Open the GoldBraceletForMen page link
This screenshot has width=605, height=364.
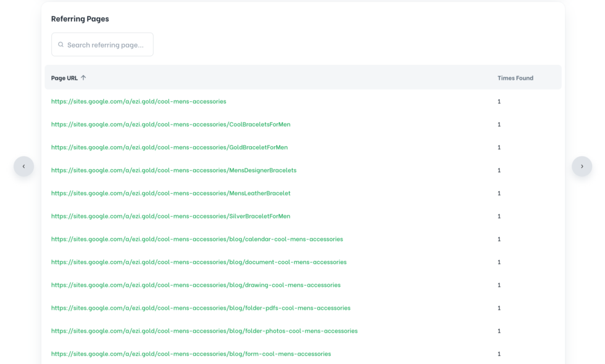pos(169,147)
